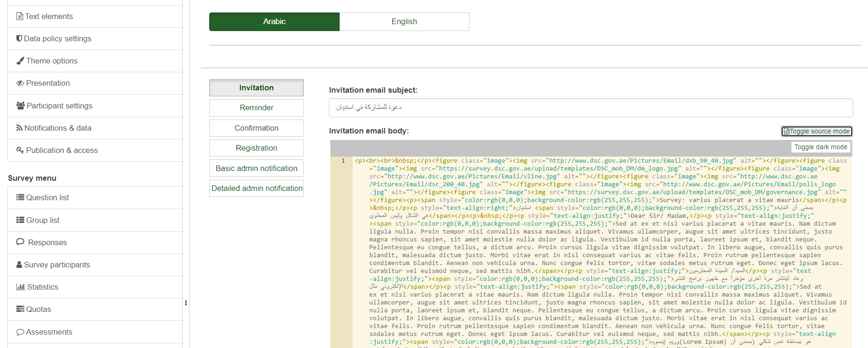
Task: Click the Notifications & data feed icon
Action: [19, 128]
